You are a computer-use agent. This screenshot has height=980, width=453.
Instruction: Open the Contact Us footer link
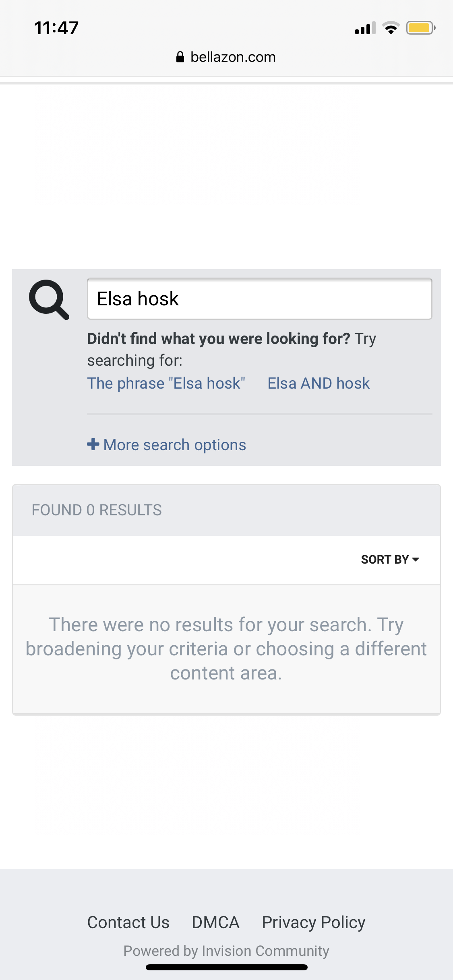(x=128, y=922)
